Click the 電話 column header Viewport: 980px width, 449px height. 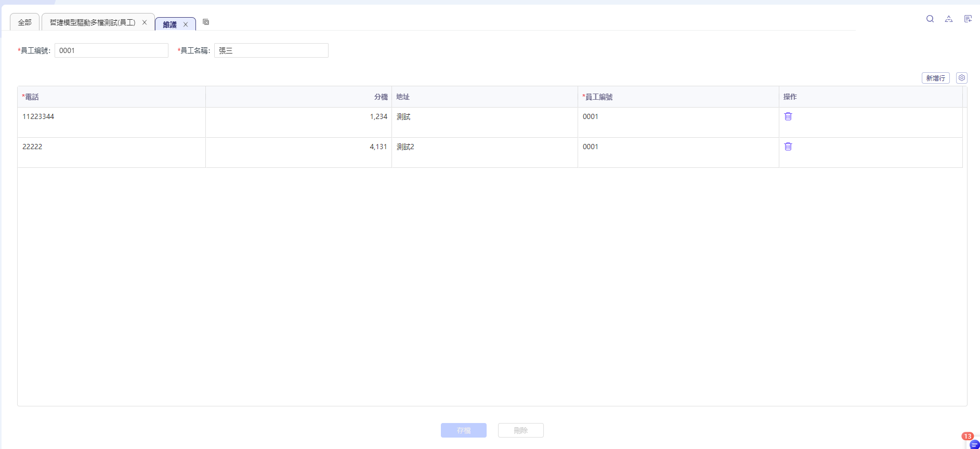(x=111, y=97)
